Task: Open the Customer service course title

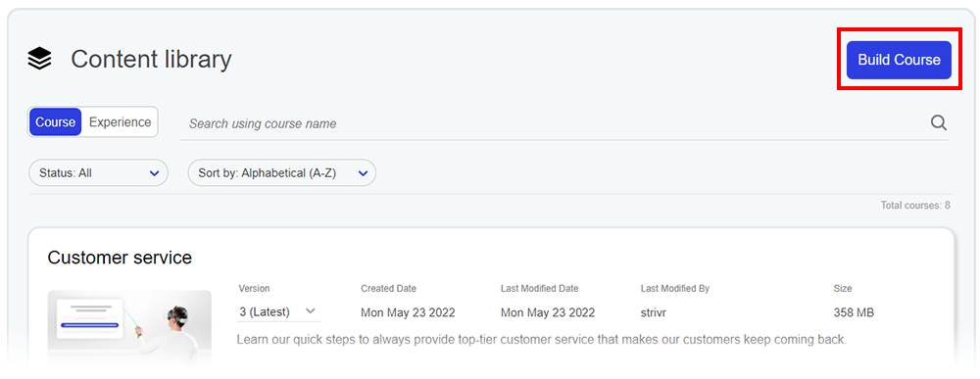Action: (120, 258)
